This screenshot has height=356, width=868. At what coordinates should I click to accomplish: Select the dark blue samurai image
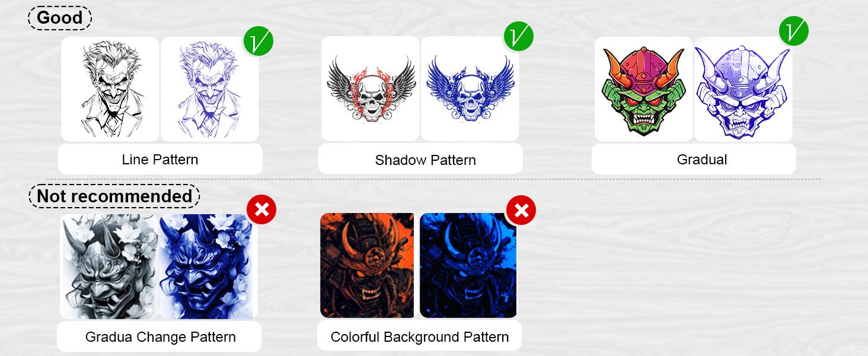tap(468, 266)
